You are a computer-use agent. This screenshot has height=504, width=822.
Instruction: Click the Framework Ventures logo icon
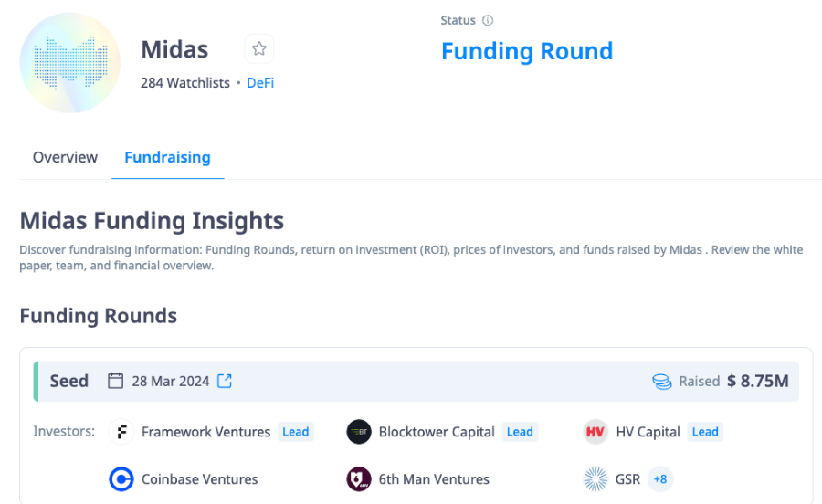point(121,432)
